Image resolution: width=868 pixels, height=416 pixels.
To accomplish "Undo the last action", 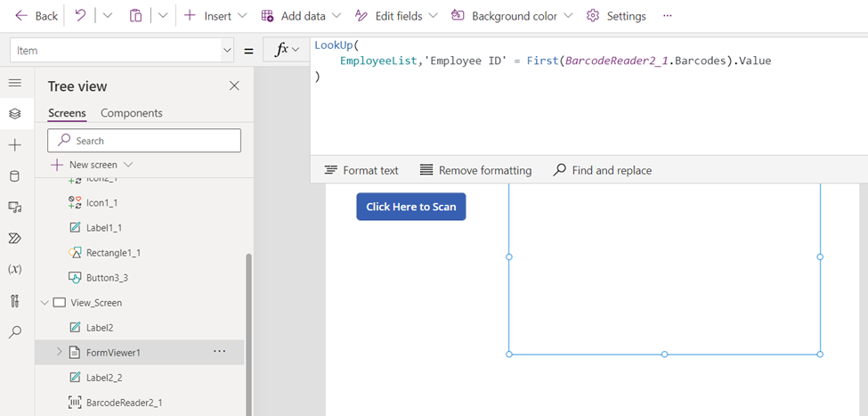I will [81, 16].
